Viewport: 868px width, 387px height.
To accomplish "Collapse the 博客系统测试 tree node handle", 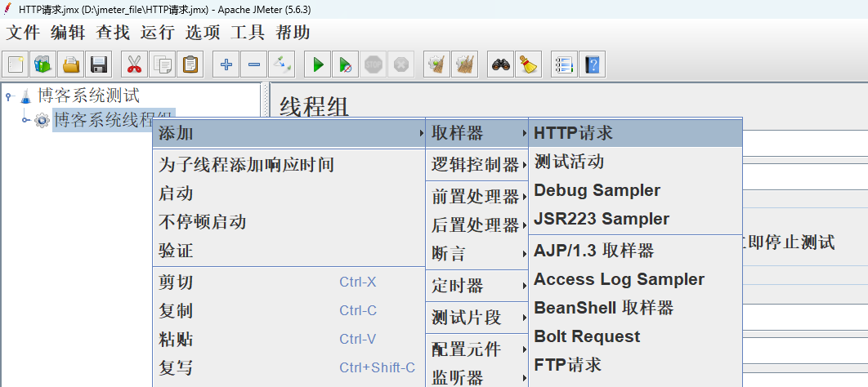I will pos(10,96).
